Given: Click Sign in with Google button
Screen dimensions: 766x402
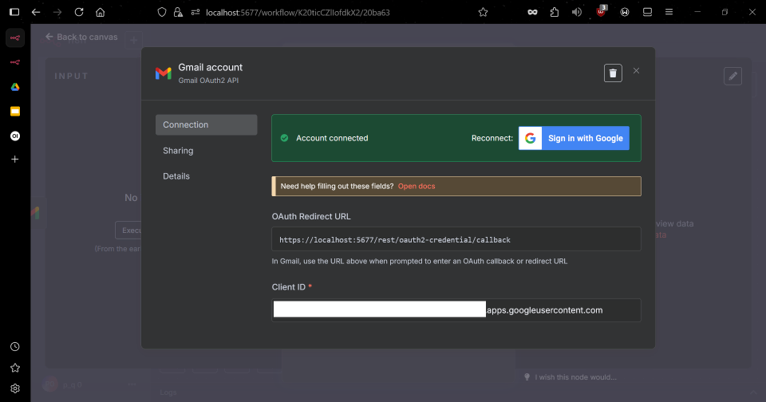Looking at the screenshot, I should 574,138.
